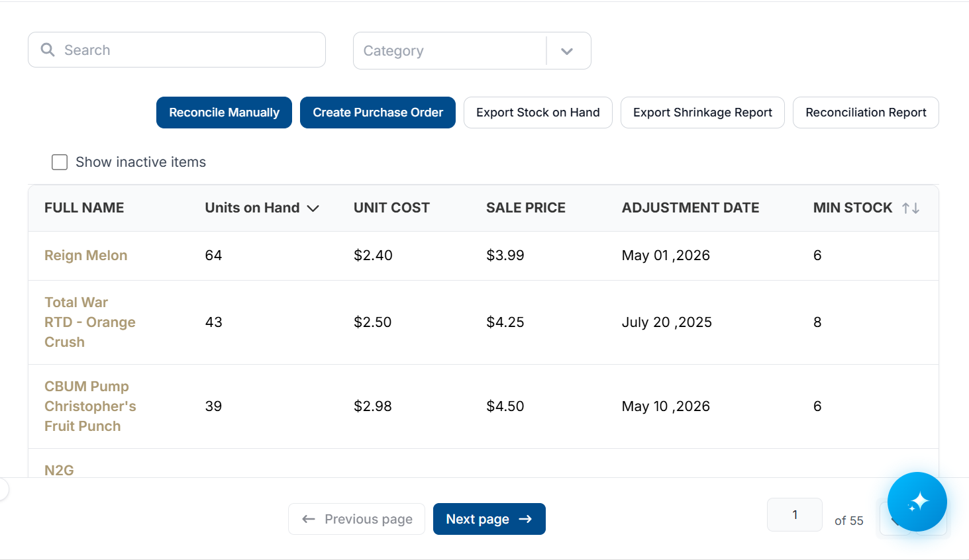Click the Search input field
Viewport: 969px width, 560px height.
(x=177, y=50)
